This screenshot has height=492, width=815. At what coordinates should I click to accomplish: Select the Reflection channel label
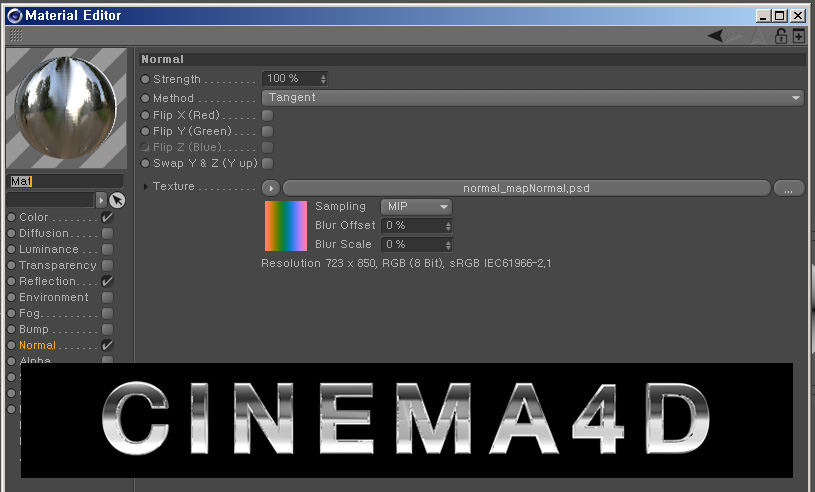(x=48, y=281)
